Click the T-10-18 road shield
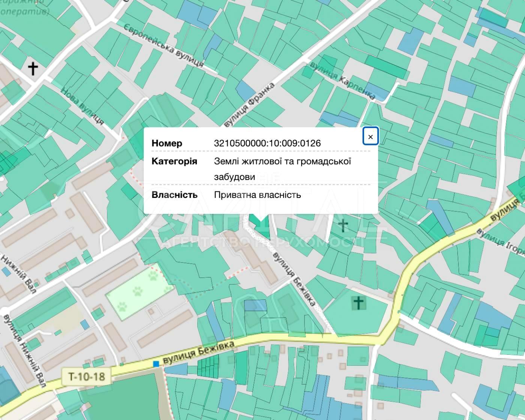Viewport: 525px width, 420px height. click(x=87, y=376)
